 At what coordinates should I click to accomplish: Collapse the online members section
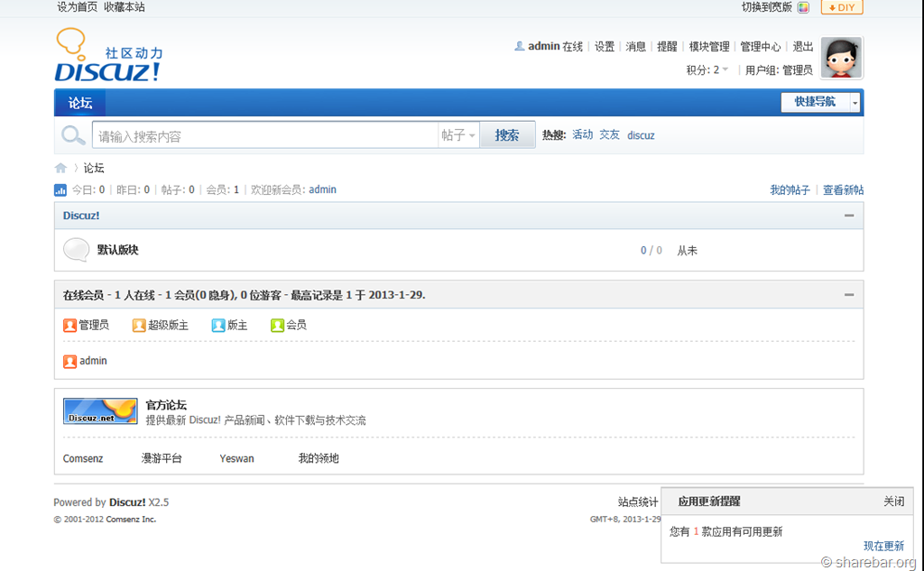[x=848, y=295]
